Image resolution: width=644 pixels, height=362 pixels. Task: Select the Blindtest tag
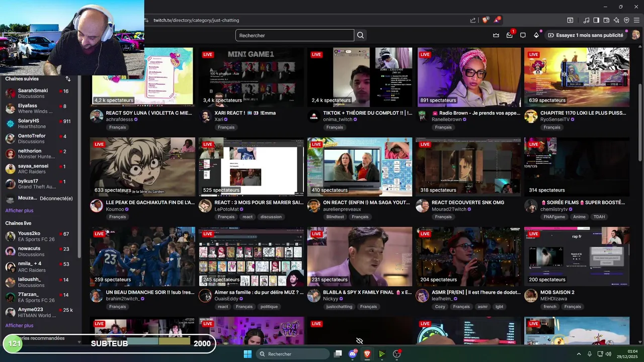[335, 217]
